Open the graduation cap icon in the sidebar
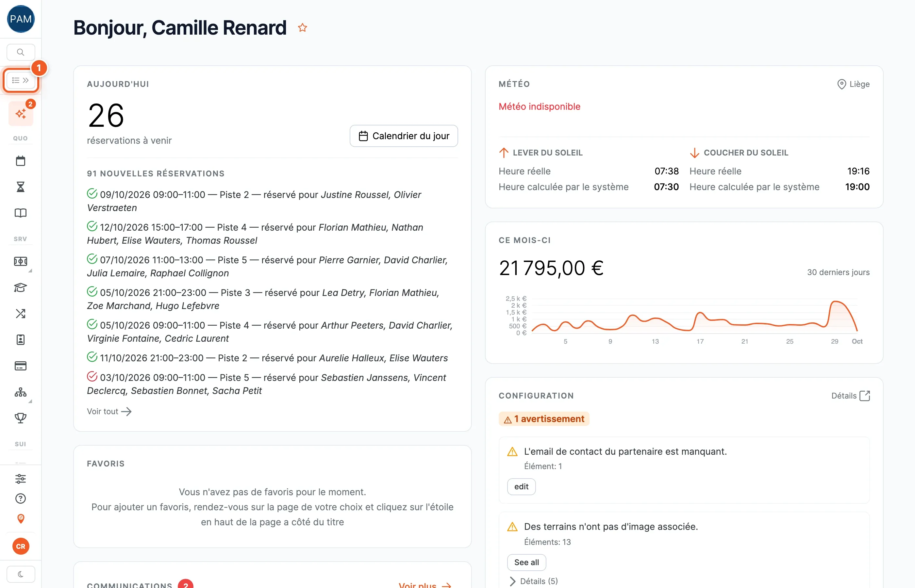 [x=21, y=287]
